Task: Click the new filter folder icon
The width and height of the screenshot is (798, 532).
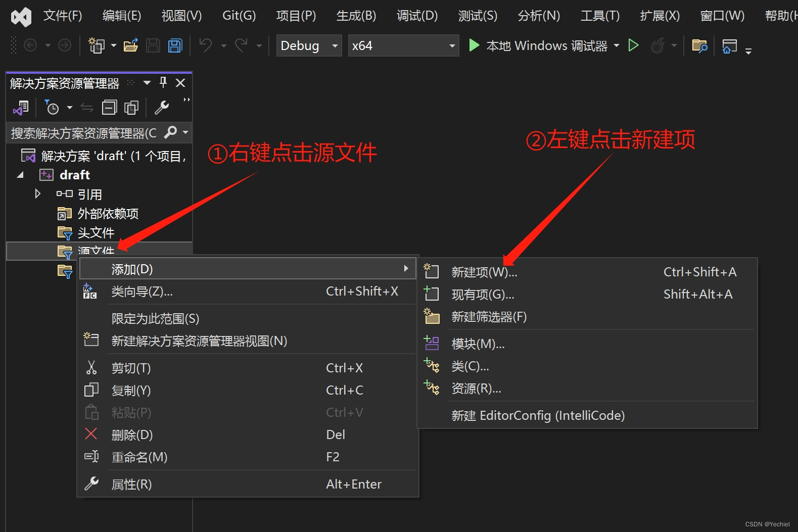Action: coord(432,316)
